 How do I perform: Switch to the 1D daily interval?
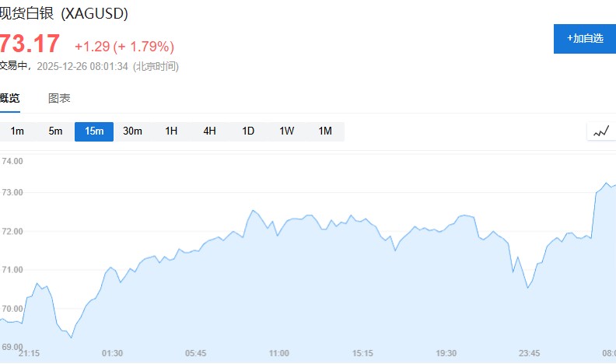(x=248, y=131)
